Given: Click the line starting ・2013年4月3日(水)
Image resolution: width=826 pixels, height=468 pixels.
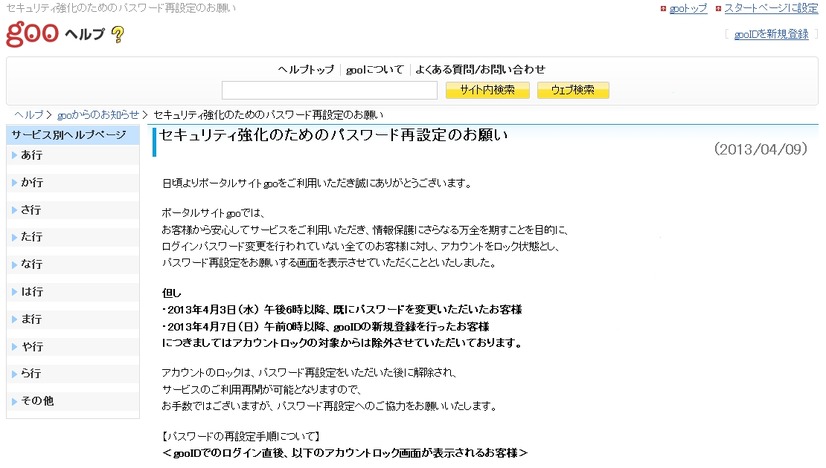Looking at the screenshot, I should pyautogui.click(x=342, y=309).
